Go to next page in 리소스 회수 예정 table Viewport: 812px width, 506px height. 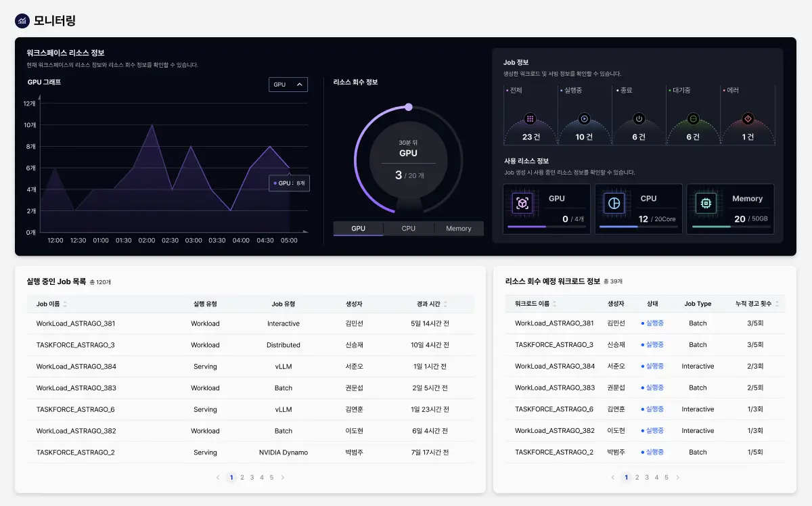click(x=677, y=478)
